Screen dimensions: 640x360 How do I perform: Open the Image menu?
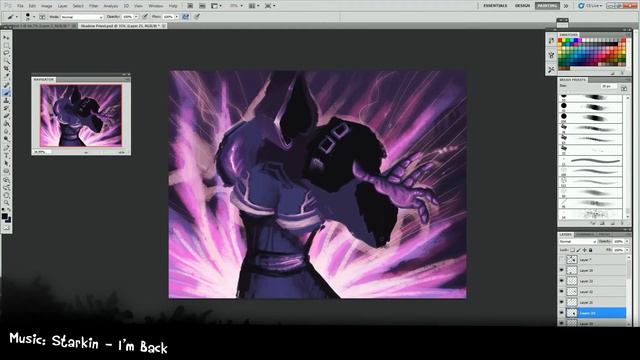[x=47, y=6]
